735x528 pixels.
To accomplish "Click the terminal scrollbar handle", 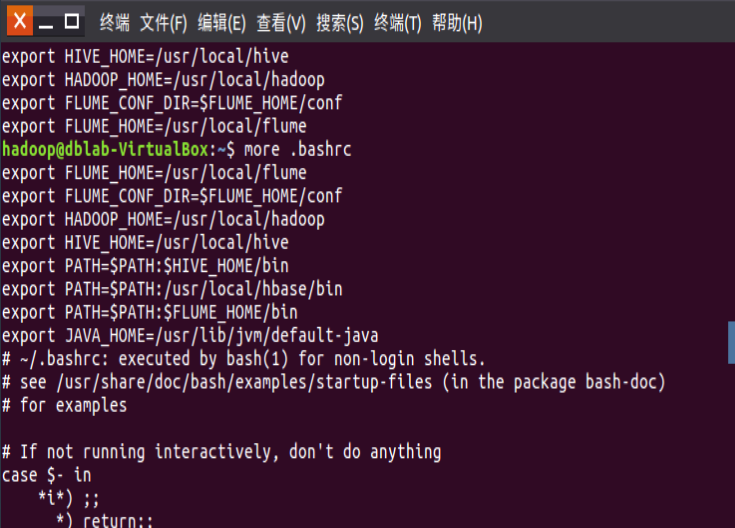I will pos(731,342).
